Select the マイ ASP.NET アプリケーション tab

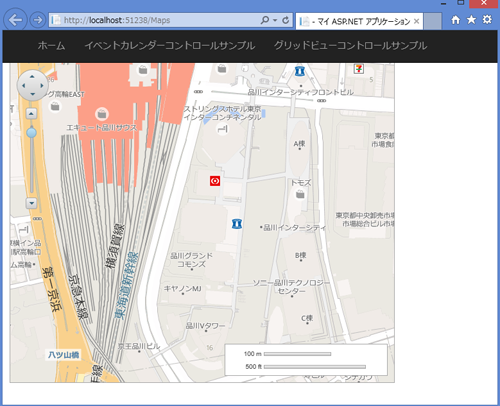359,21
